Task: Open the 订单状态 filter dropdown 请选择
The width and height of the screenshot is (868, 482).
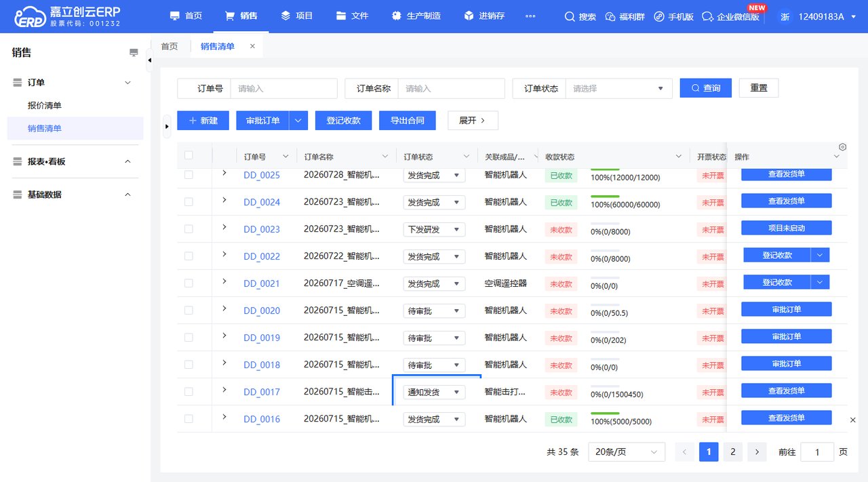Action: tap(618, 89)
